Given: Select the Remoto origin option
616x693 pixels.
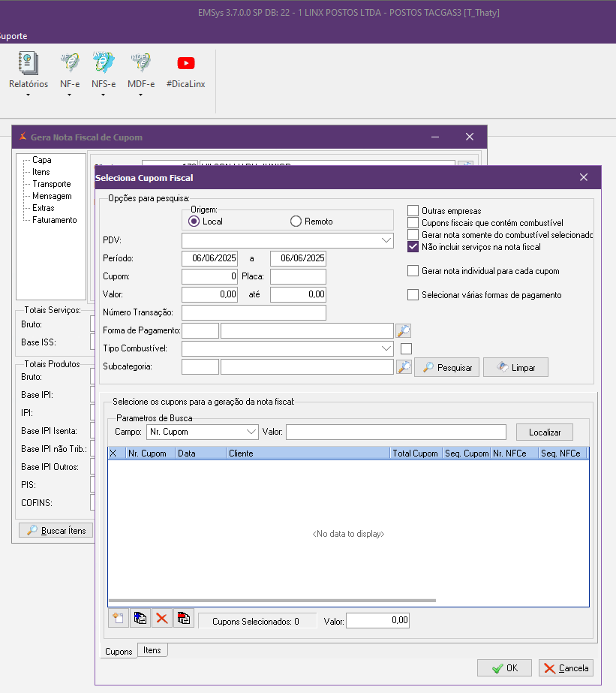Looking at the screenshot, I should 296,221.
